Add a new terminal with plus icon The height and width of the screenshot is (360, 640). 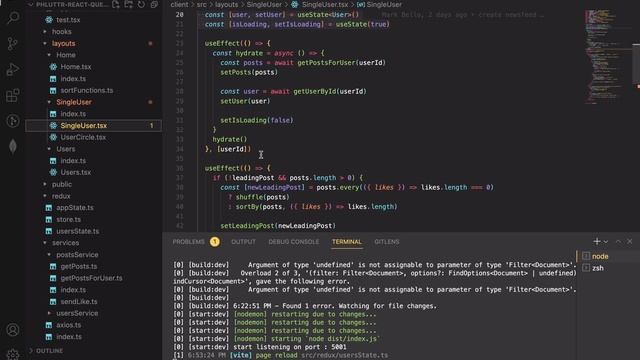coord(597,242)
